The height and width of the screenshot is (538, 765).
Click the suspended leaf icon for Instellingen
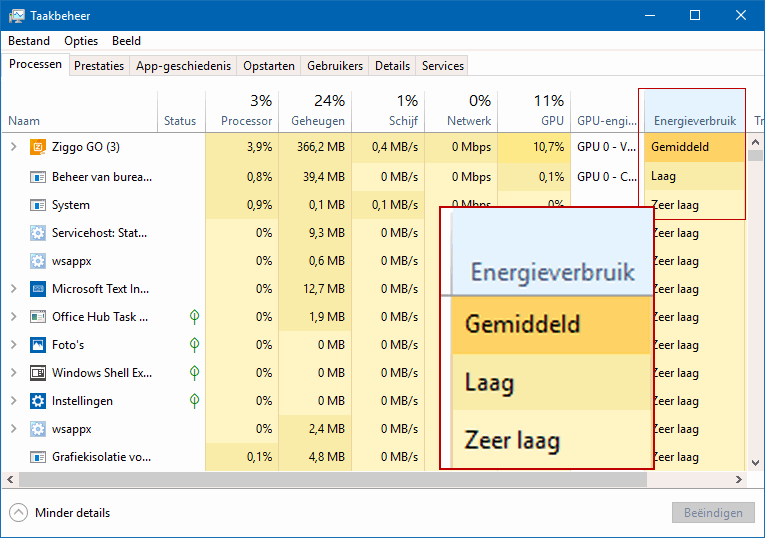[x=194, y=401]
